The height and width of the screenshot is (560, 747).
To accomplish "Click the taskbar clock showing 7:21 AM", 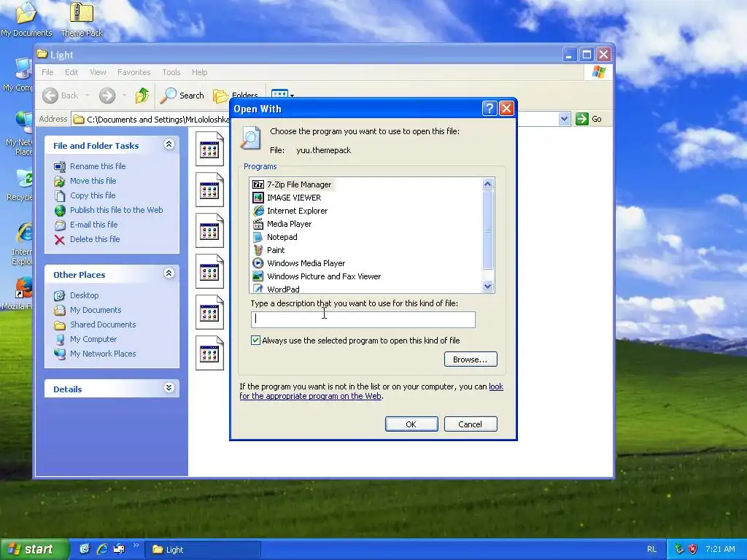I will click(x=720, y=549).
